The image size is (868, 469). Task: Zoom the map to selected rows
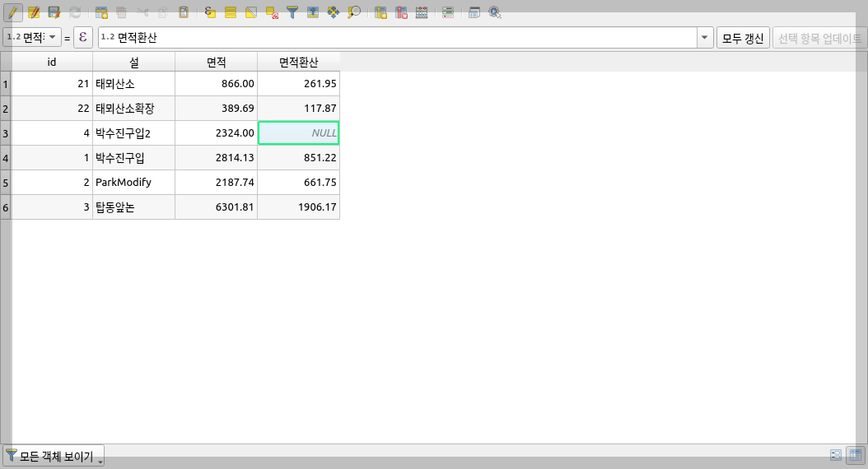[354, 12]
